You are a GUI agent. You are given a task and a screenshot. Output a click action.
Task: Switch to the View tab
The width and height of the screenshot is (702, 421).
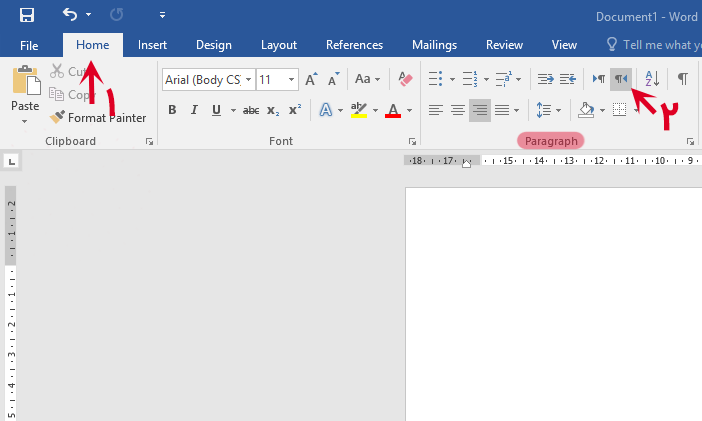point(564,45)
